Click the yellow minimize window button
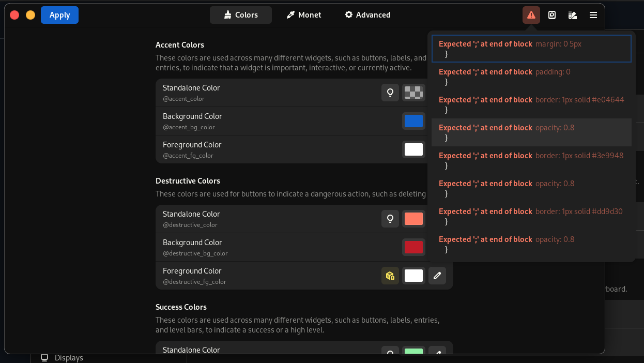The height and width of the screenshot is (363, 644). pyautogui.click(x=30, y=15)
